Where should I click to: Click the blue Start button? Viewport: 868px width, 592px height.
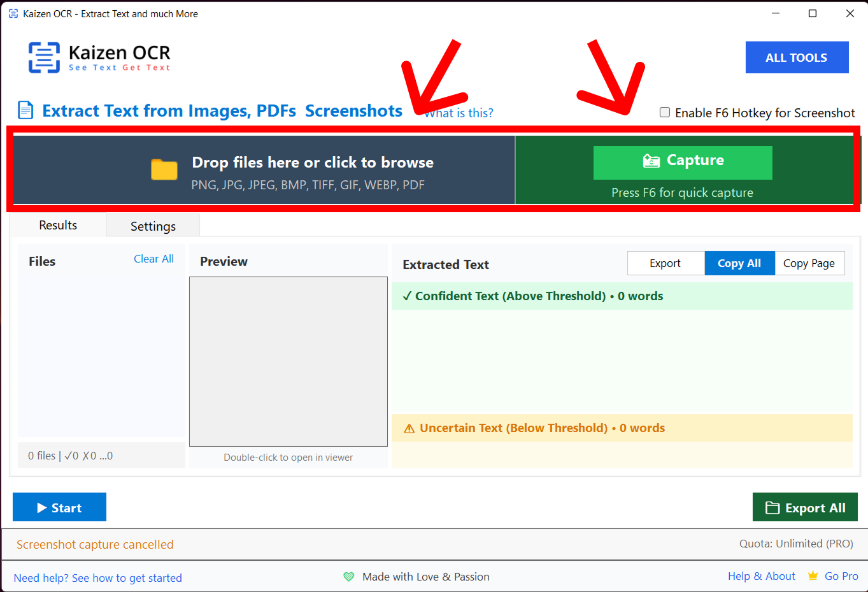tap(59, 507)
